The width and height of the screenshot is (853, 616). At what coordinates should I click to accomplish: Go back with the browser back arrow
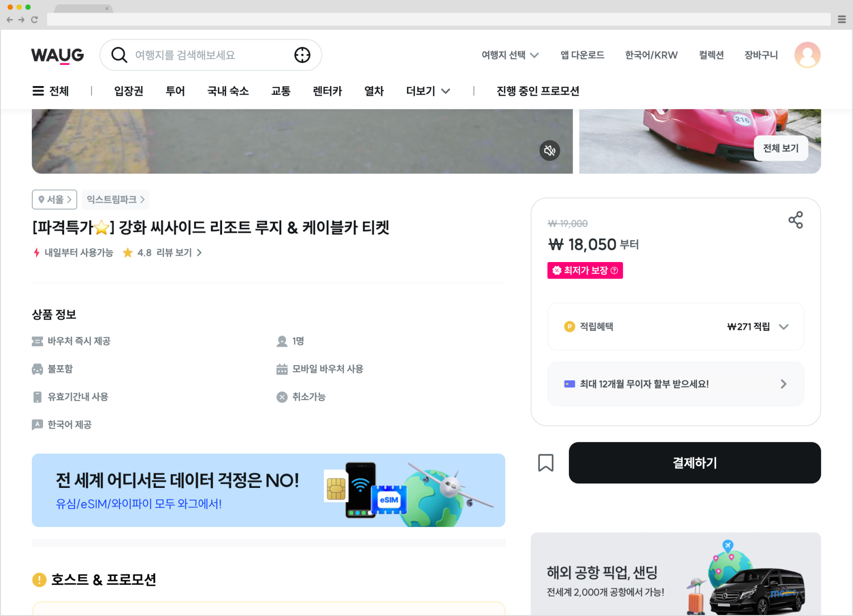click(10, 20)
